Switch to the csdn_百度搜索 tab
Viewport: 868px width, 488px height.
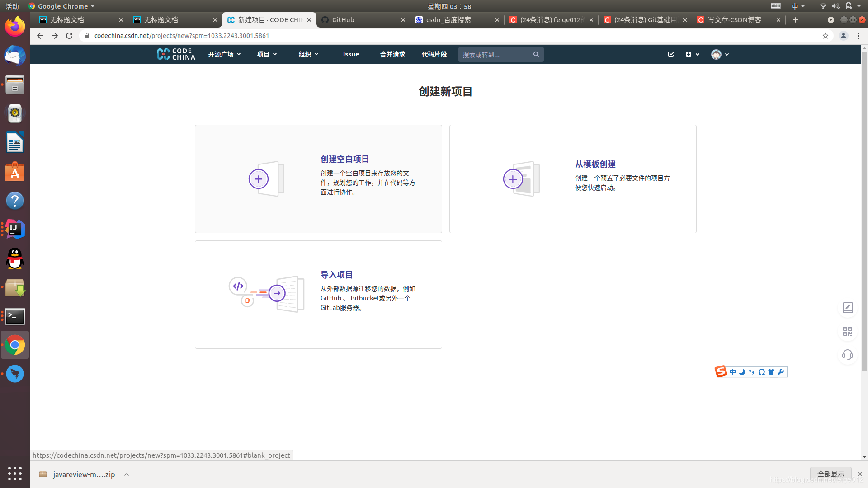point(458,20)
